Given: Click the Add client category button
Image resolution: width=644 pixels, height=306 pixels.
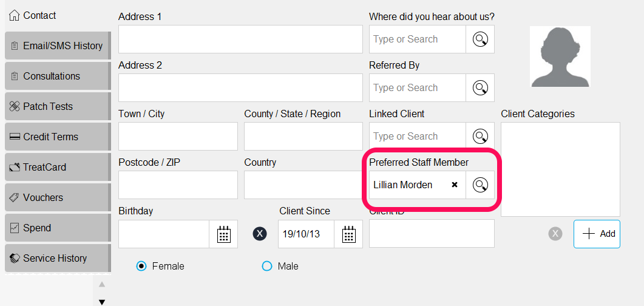Looking at the screenshot, I should (x=597, y=234).
